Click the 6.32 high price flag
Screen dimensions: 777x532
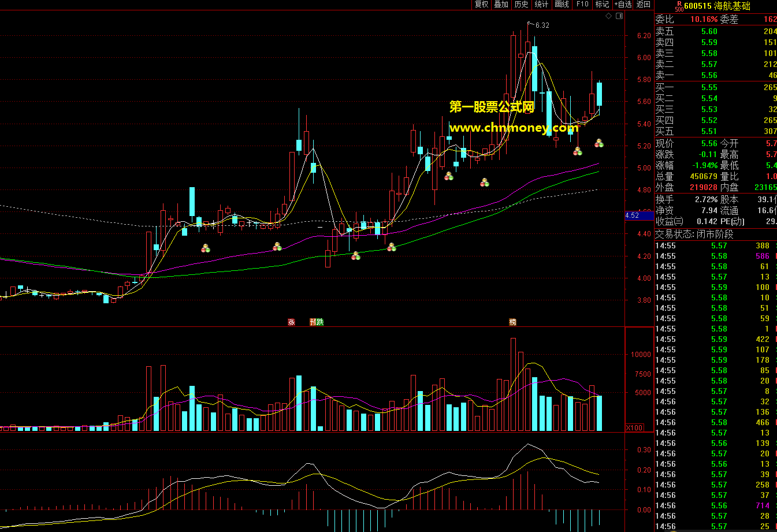(x=542, y=25)
